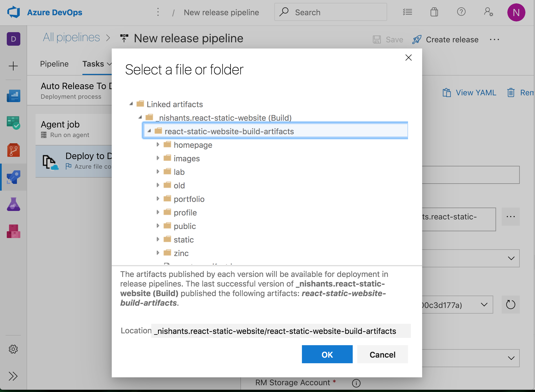Expand the static folder arrow
This screenshot has width=535, height=392.
point(158,239)
